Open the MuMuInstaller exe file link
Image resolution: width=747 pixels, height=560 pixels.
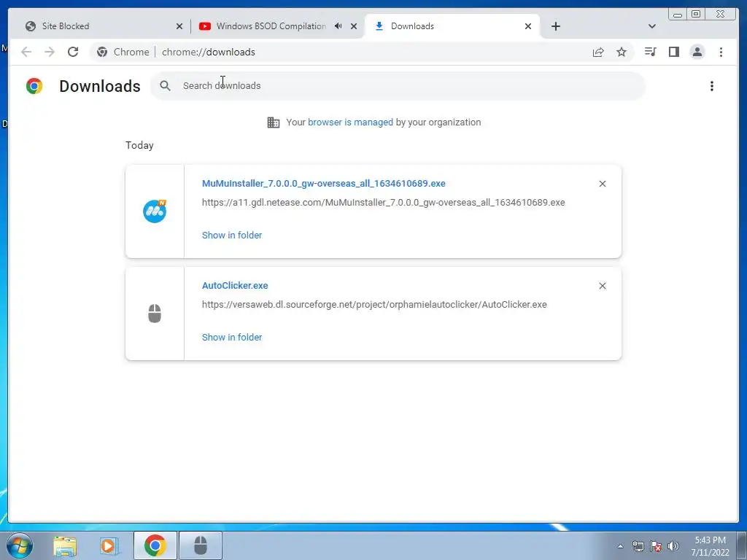tap(323, 183)
